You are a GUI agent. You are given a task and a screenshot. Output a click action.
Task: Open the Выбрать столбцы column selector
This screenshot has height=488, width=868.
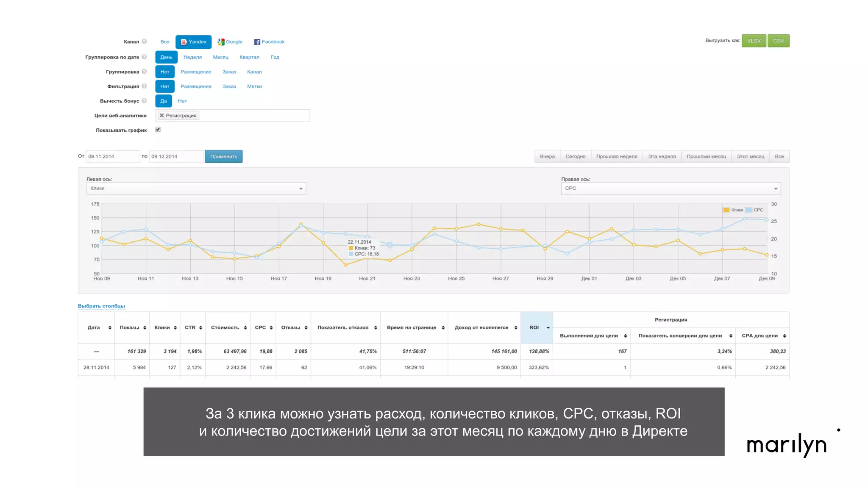101,306
